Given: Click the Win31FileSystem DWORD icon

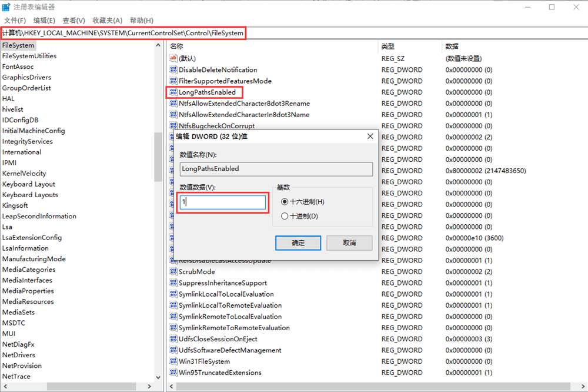Looking at the screenshot, I should click(173, 361).
